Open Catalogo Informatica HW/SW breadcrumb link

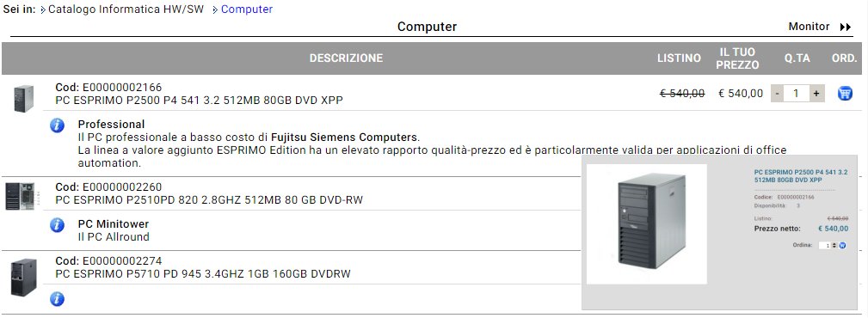(126, 9)
